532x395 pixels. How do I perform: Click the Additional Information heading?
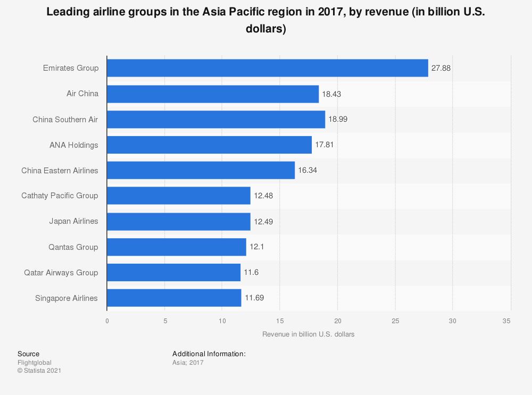tap(209, 354)
